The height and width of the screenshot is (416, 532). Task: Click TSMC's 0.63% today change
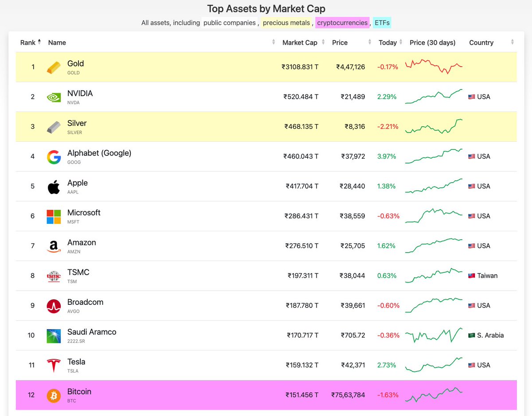tap(387, 276)
